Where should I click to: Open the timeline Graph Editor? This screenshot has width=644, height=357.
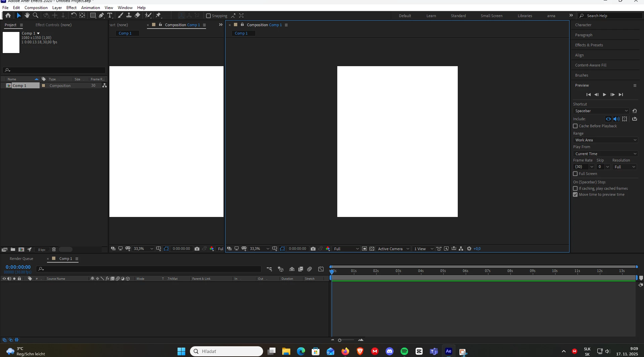click(321, 269)
